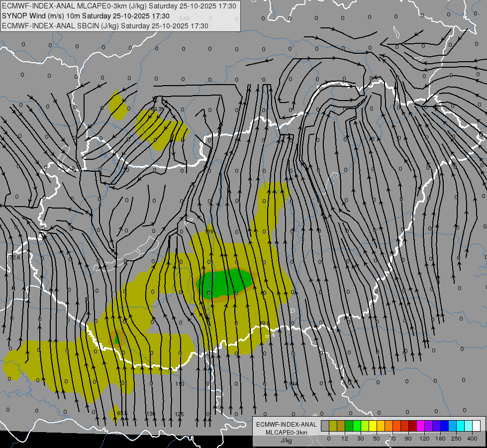The height and width of the screenshot is (448, 487).
Task: Click the MLCAPE0-3km title line at top
Action: tap(119, 6)
